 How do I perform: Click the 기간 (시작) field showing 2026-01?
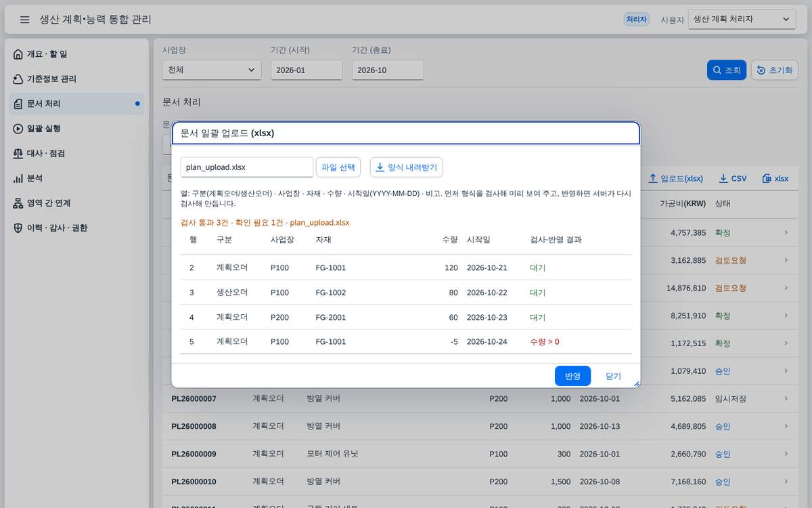307,70
